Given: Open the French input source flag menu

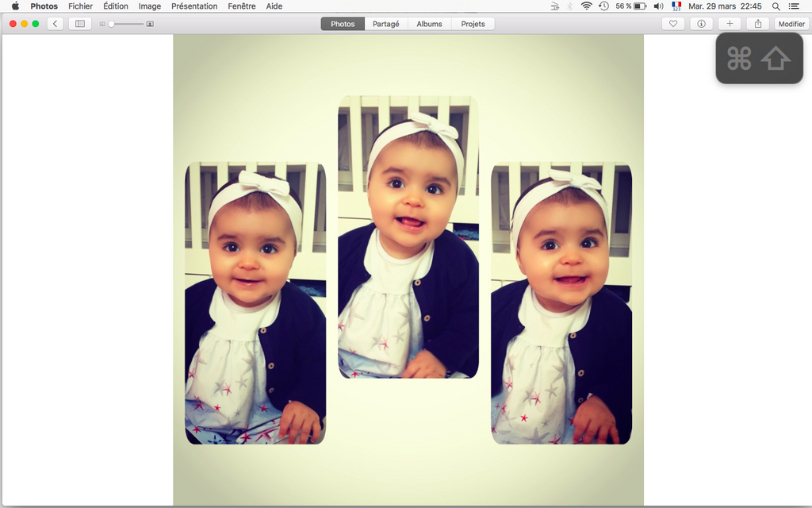Looking at the screenshot, I should 676,6.
